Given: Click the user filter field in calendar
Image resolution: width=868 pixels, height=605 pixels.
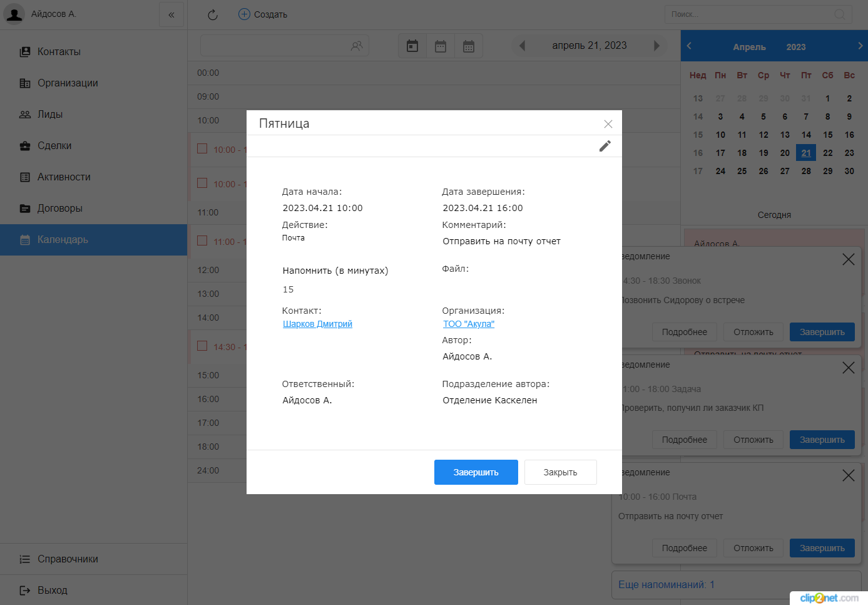Looking at the screenshot, I should pos(284,46).
